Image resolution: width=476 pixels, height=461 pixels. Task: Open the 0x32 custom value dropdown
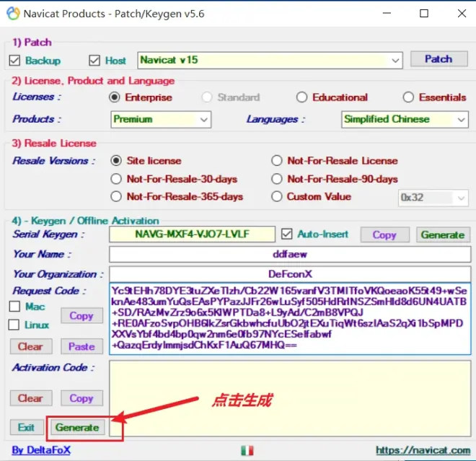tap(433, 198)
